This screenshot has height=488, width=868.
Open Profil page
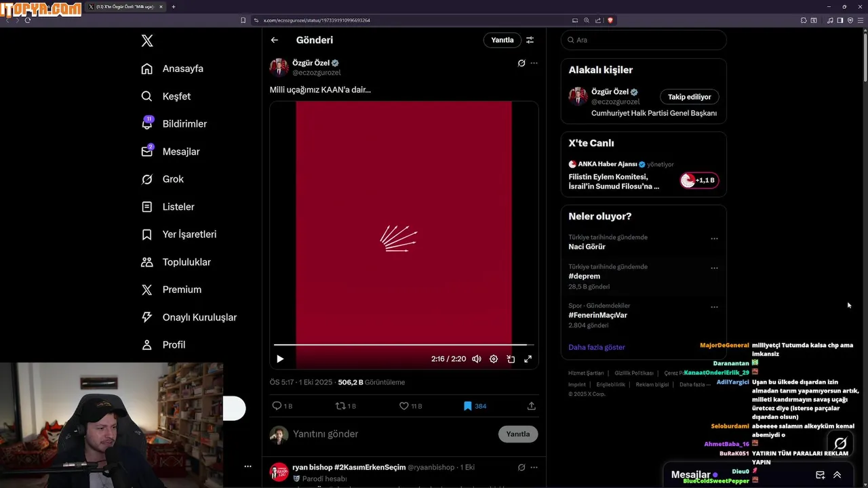(x=163, y=345)
